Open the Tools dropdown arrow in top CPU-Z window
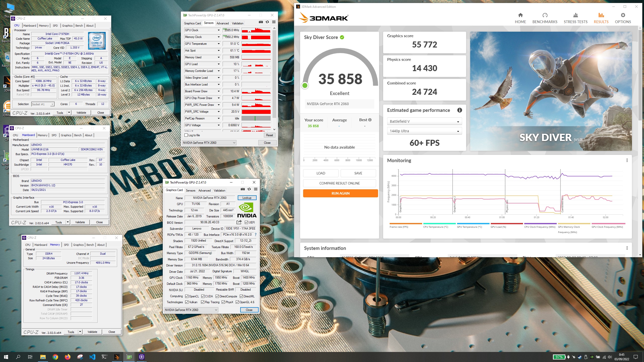 [x=69, y=113]
